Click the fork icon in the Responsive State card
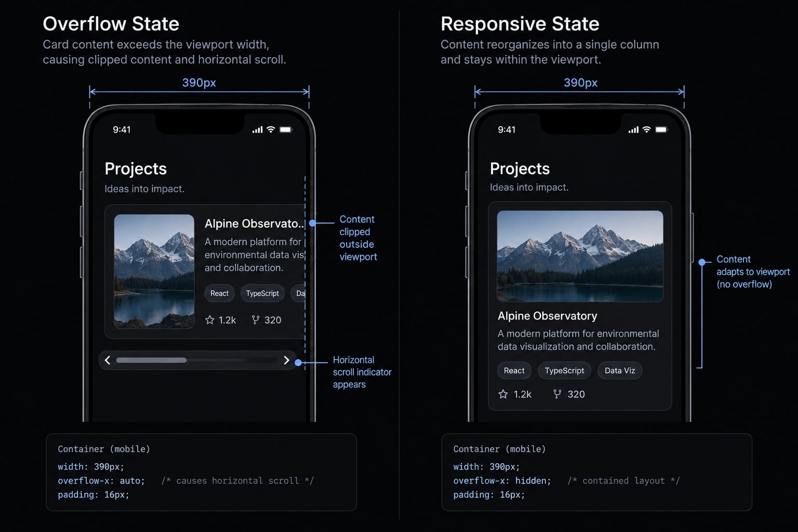The height and width of the screenshot is (532, 798). (x=557, y=394)
